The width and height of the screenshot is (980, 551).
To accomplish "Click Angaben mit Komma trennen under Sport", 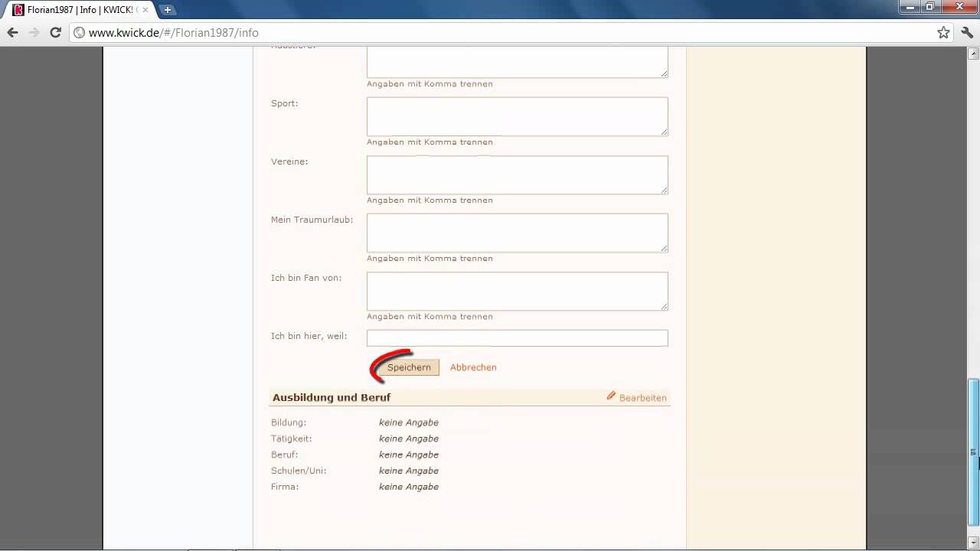I will pos(430,142).
